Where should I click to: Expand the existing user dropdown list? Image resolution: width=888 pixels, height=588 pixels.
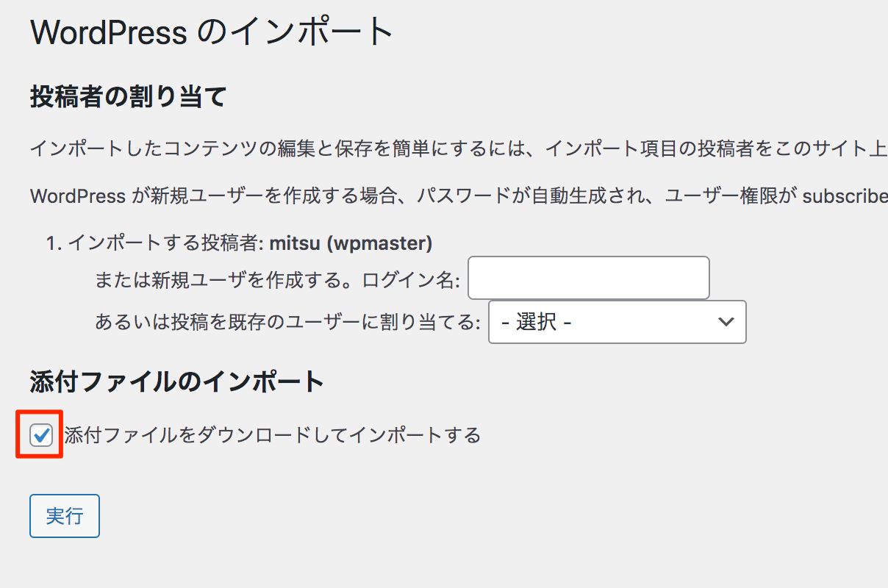point(617,322)
